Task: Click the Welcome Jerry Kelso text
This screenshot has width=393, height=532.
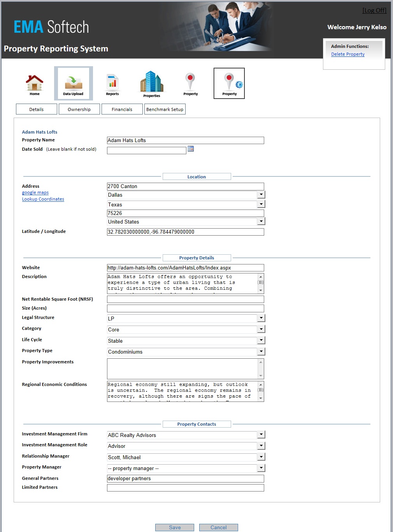Action: coord(357,27)
